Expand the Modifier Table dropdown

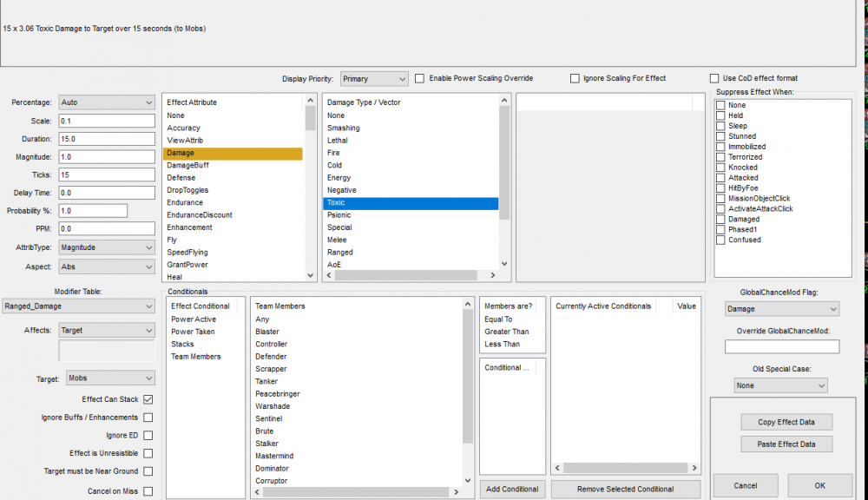click(x=78, y=306)
